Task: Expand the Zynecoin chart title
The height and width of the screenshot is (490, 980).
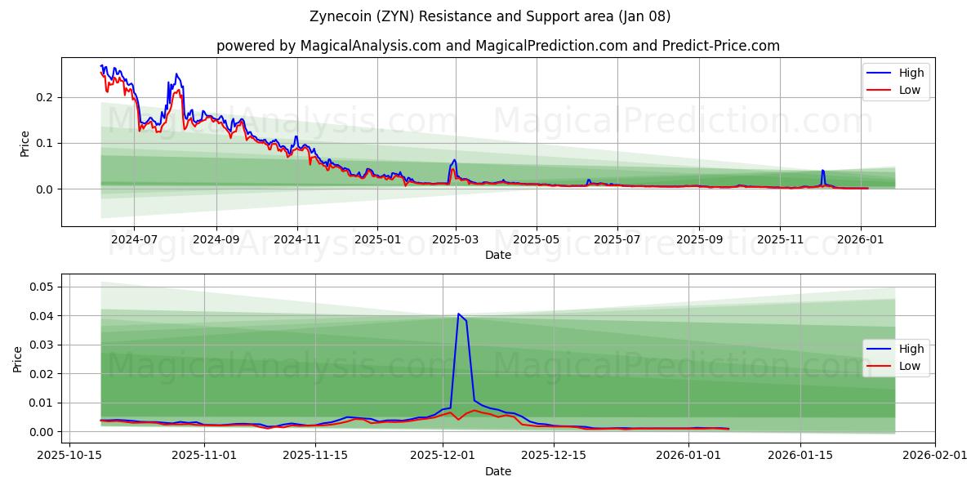Action: pyautogui.click(x=489, y=16)
